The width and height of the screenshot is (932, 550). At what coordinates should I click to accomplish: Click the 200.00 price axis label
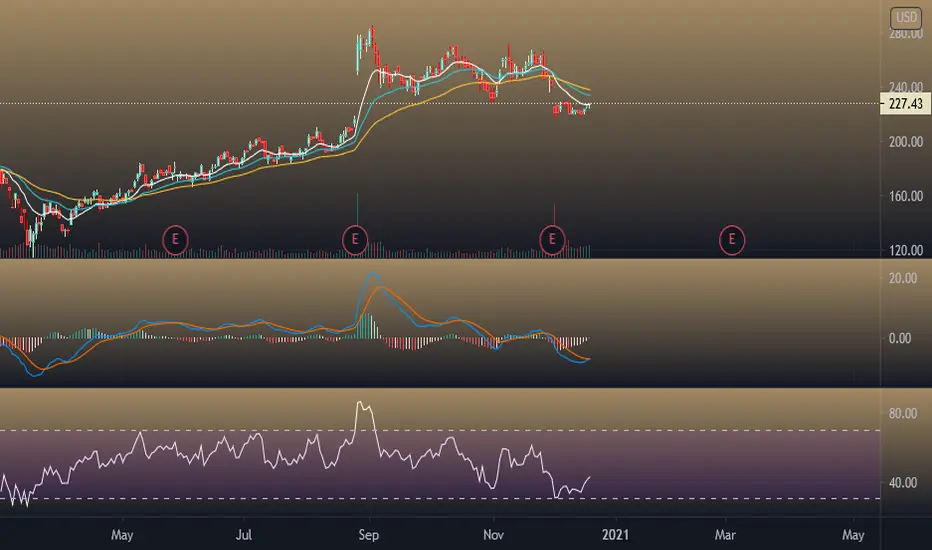coord(906,142)
